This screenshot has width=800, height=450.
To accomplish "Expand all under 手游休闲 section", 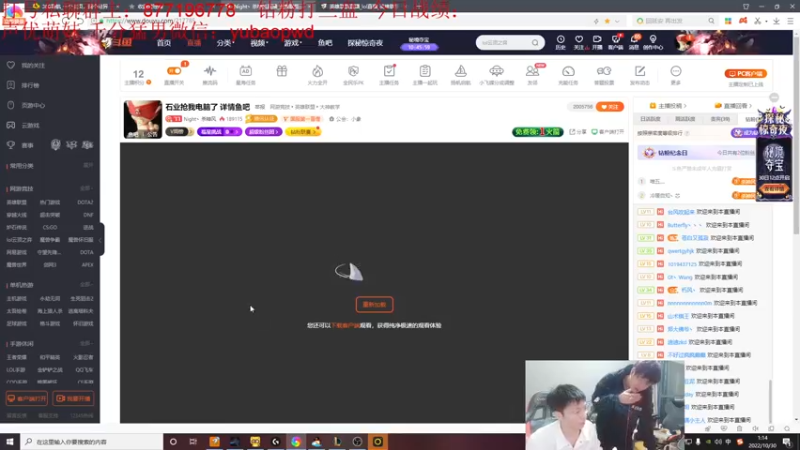I will (x=87, y=343).
